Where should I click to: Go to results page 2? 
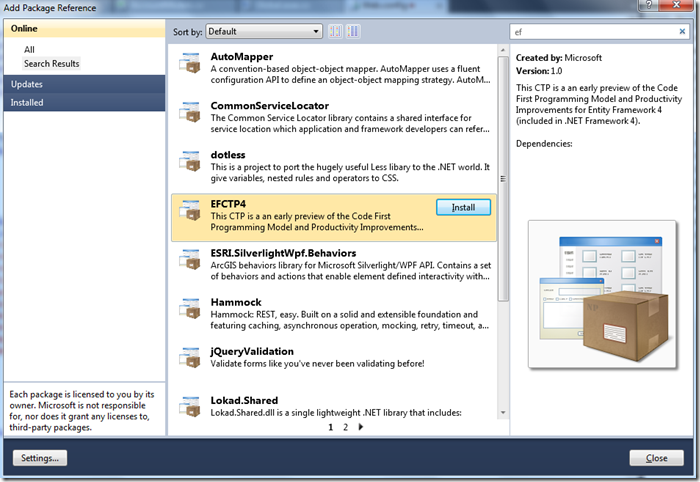tap(345, 427)
